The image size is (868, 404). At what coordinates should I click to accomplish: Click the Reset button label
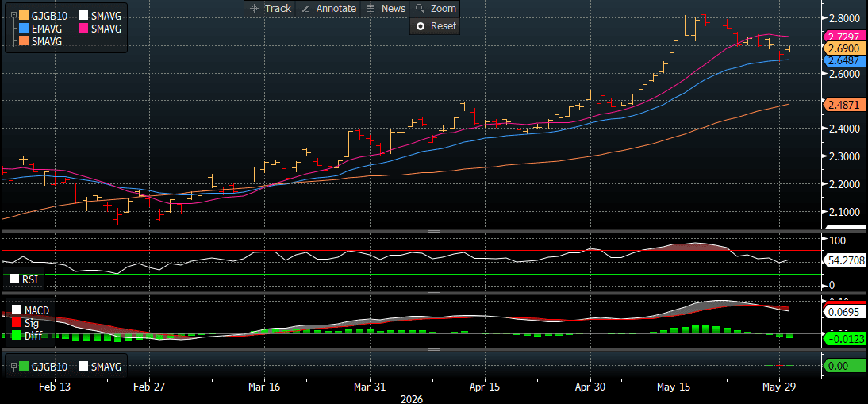coord(444,26)
